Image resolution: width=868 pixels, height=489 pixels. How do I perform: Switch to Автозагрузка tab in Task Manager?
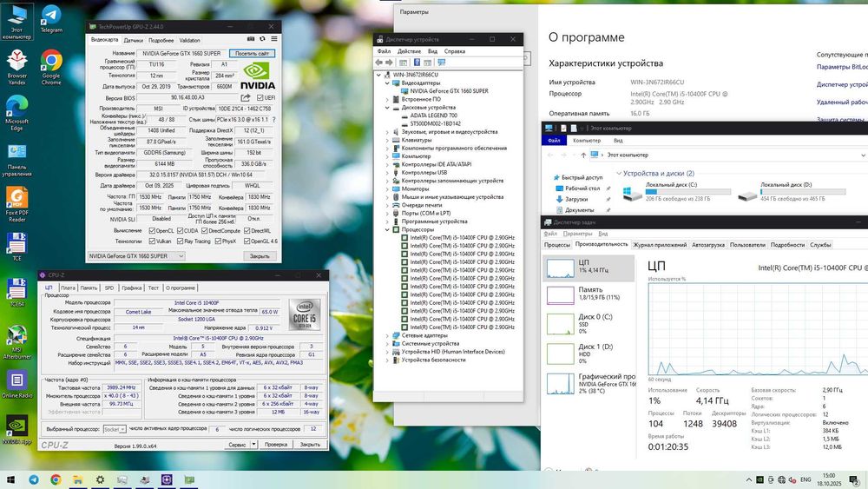tap(708, 245)
